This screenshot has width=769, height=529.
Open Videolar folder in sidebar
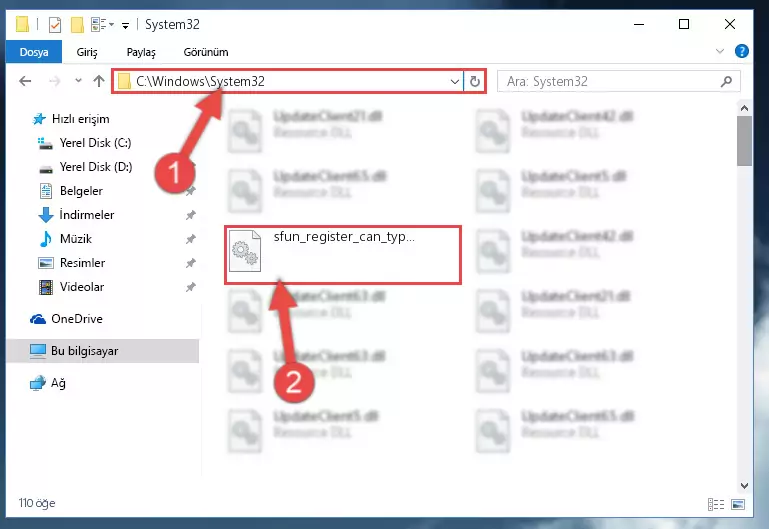[x=81, y=287]
